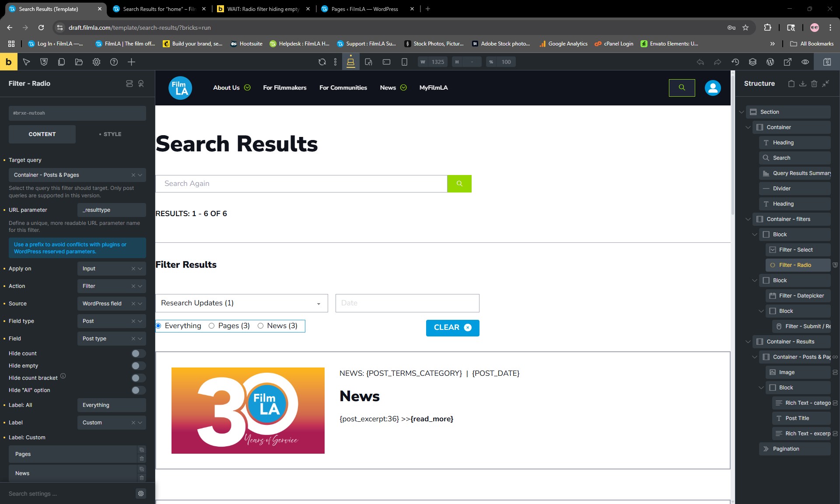The width and height of the screenshot is (840, 504).
Task: Click the add element plus icon
Action: tap(131, 62)
